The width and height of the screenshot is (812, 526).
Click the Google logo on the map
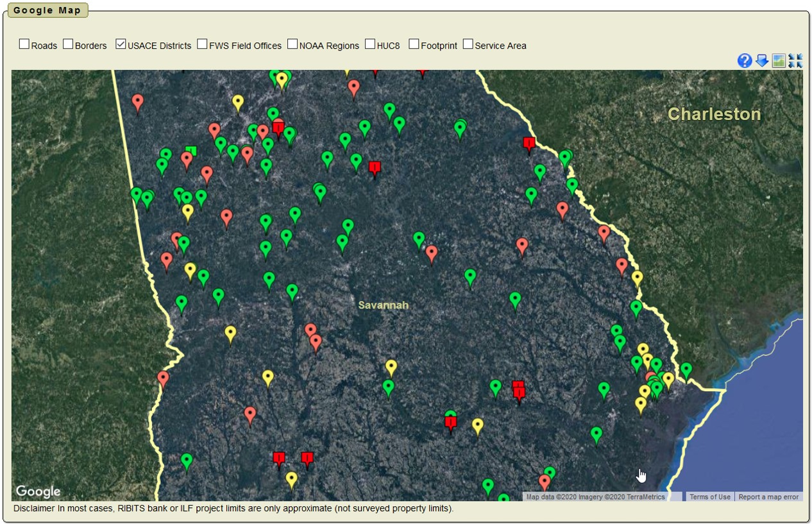[38, 491]
